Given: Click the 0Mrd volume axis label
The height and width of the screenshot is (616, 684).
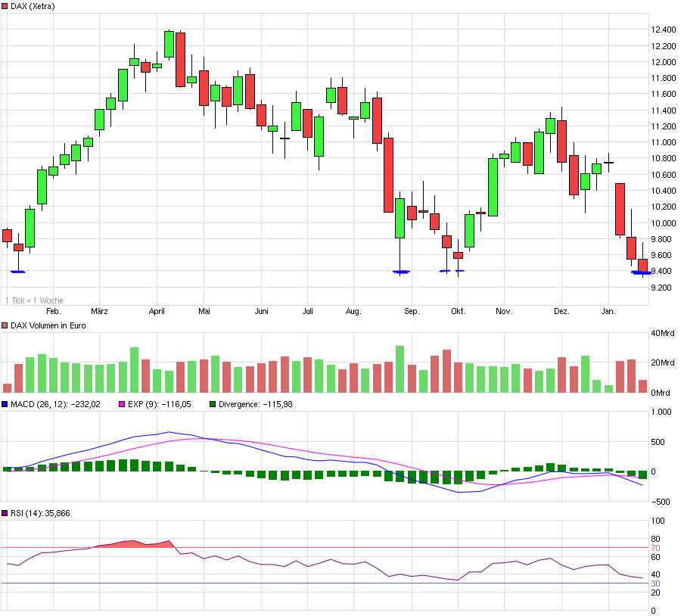Looking at the screenshot, I should pos(661,393).
